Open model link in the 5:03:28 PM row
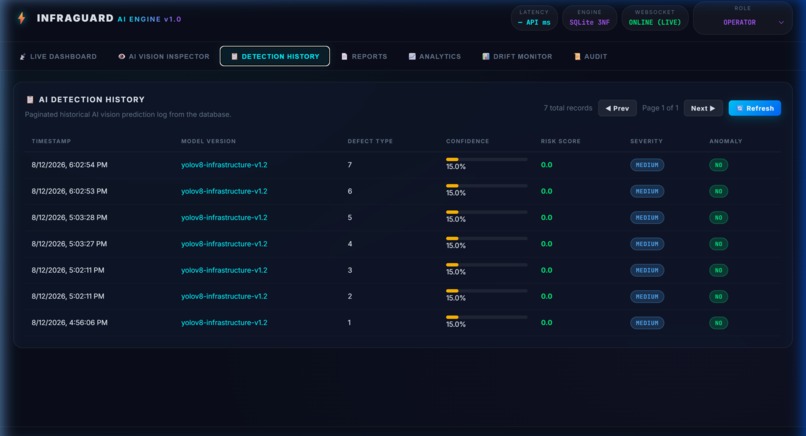This screenshot has width=806, height=436. coord(224,217)
